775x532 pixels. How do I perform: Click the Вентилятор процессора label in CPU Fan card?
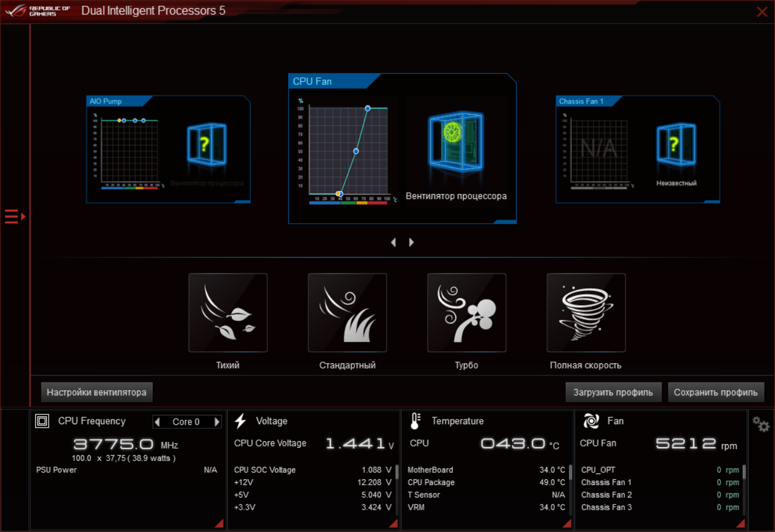(456, 196)
